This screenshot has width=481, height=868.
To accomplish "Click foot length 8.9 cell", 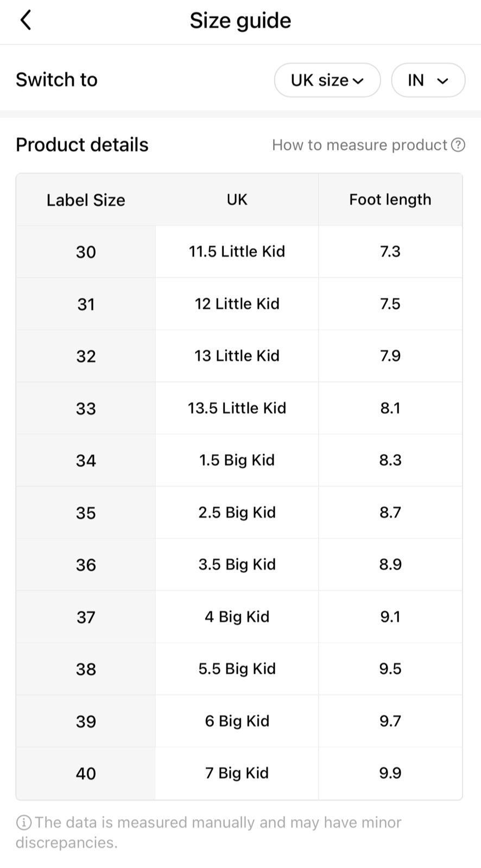I will click(390, 565).
